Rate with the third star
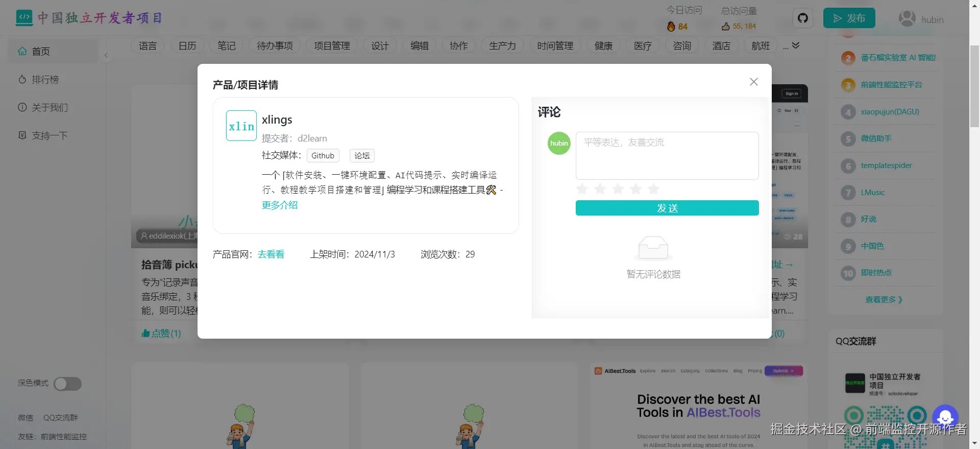 (x=618, y=189)
